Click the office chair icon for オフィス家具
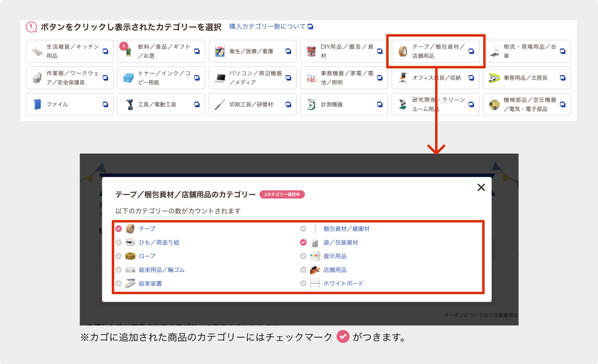 click(403, 78)
